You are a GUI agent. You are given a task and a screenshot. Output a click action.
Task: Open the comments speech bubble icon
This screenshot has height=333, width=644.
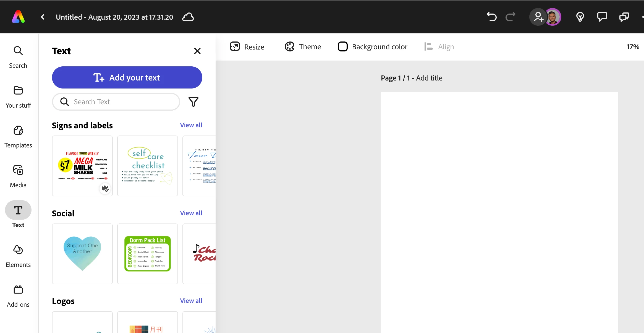click(x=602, y=17)
